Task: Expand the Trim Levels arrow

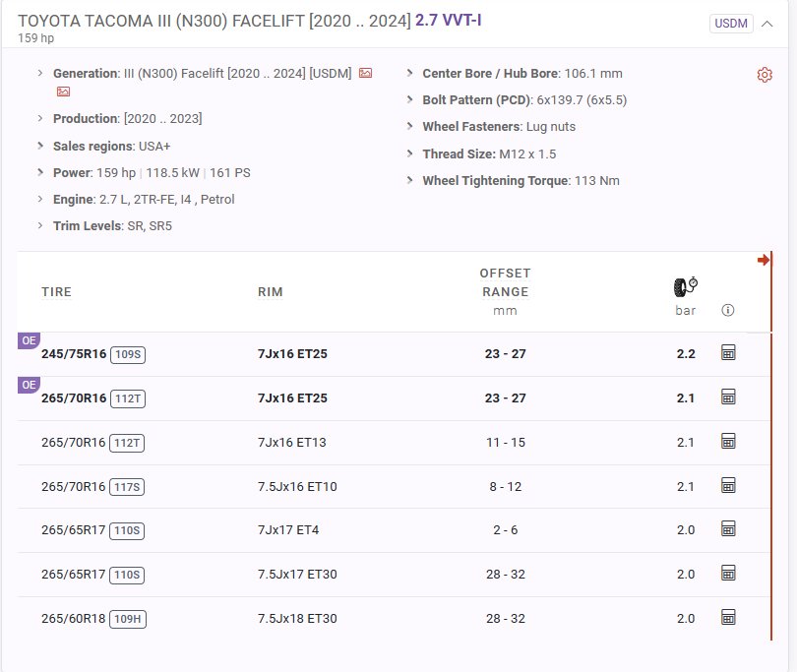Action: pyautogui.click(x=40, y=225)
